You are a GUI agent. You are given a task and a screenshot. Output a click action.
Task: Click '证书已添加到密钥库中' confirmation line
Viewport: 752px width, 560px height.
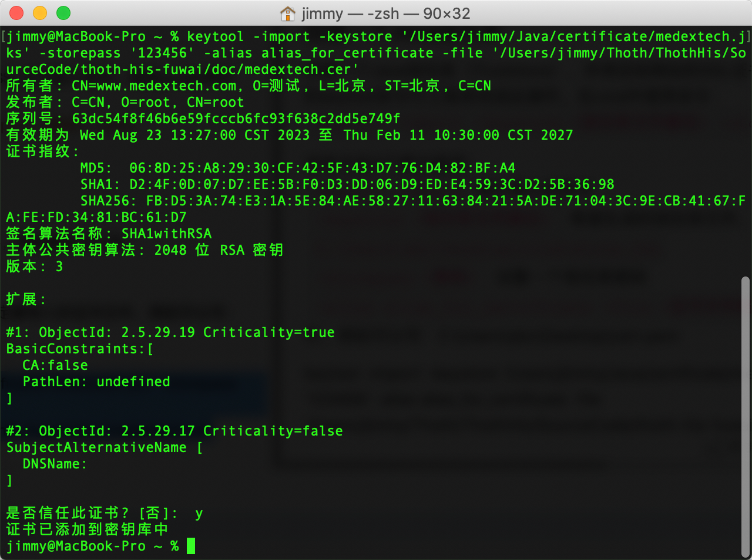[x=88, y=529]
